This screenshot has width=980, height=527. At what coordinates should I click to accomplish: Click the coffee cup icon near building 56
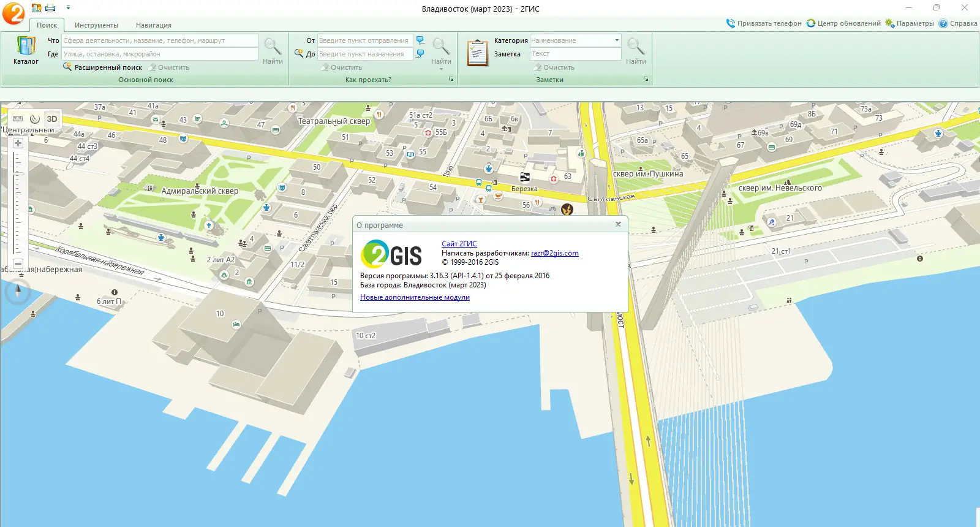[x=499, y=196]
